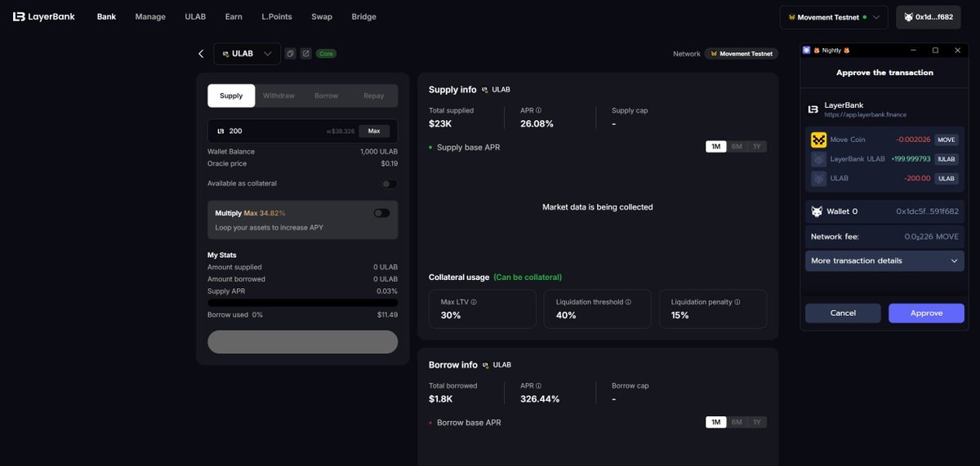
Task: Click the Max LTV value 30%
Action: 451,315
